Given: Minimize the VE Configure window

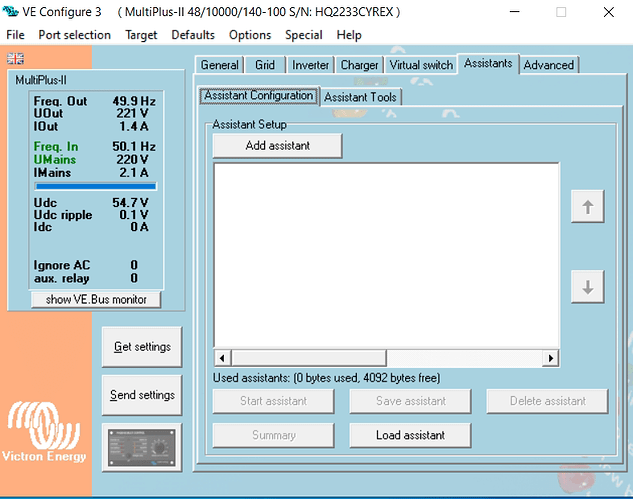Looking at the screenshot, I should pos(514,12).
